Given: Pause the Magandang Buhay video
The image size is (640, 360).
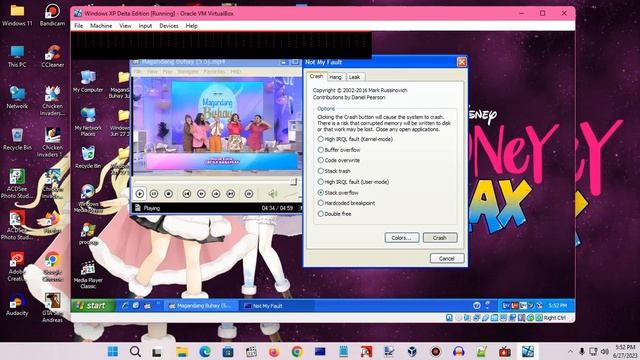Looking at the screenshot, I should (x=154, y=194).
